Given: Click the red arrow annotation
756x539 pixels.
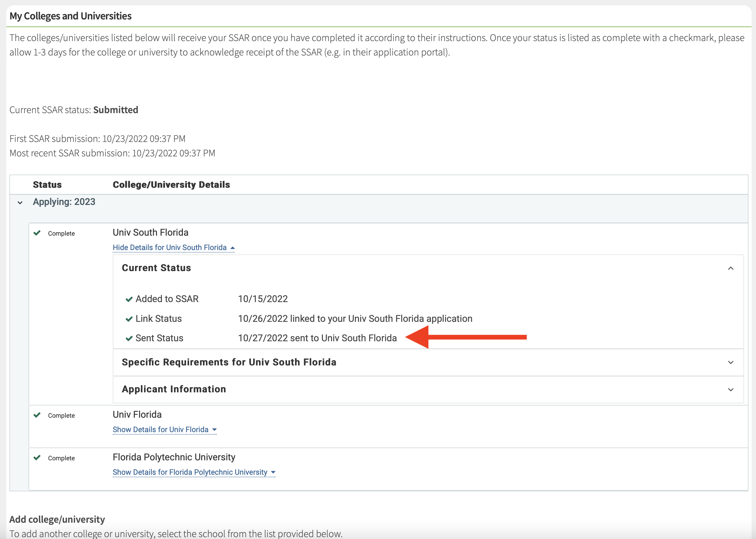Looking at the screenshot, I should (466, 337).
